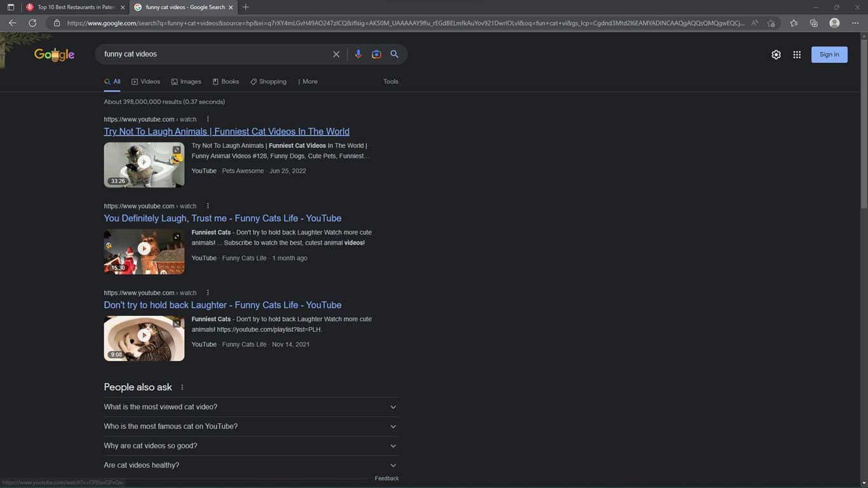This screenshot has height=488, width=868.
Task: Click the magnifier search button
Action: pyautogui.click(x=395, y=54)
